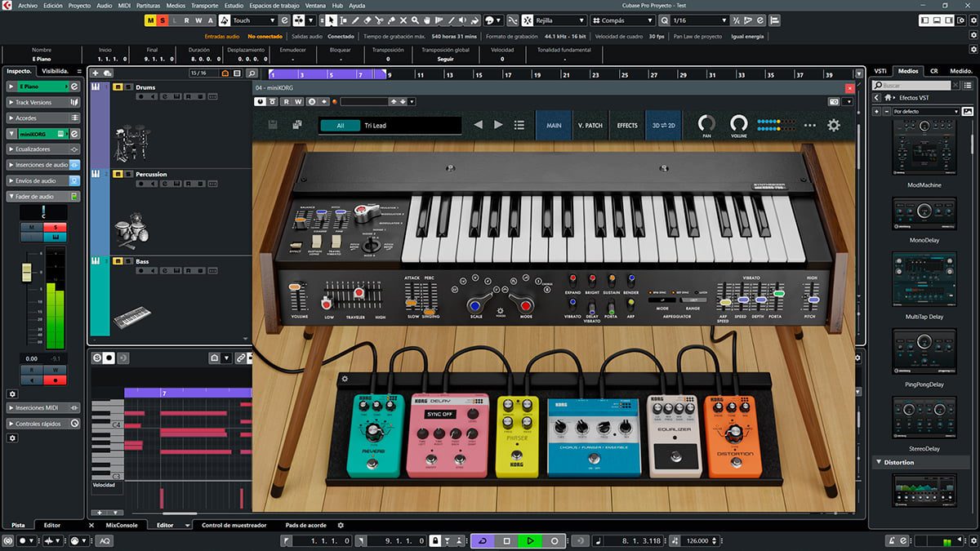Open the miniKORG preset list browser
The height and width of the screenshot is (551, 980).
(x=519, y=125)
